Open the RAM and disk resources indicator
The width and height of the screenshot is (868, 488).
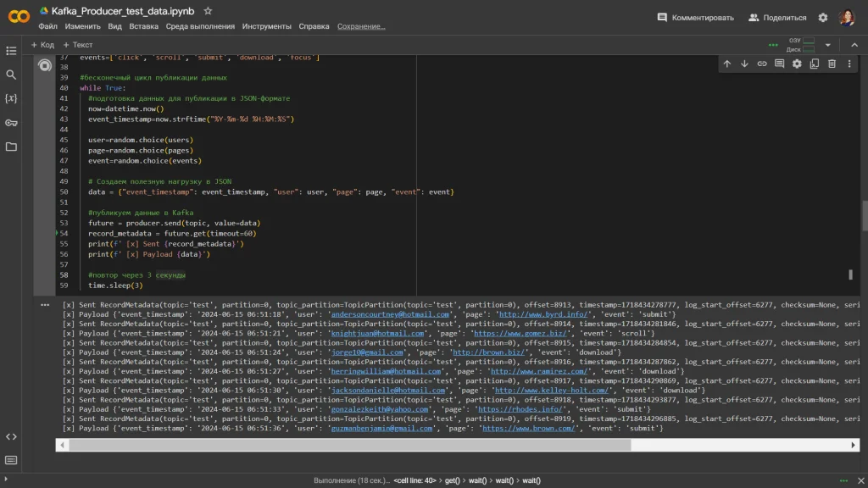802,45
